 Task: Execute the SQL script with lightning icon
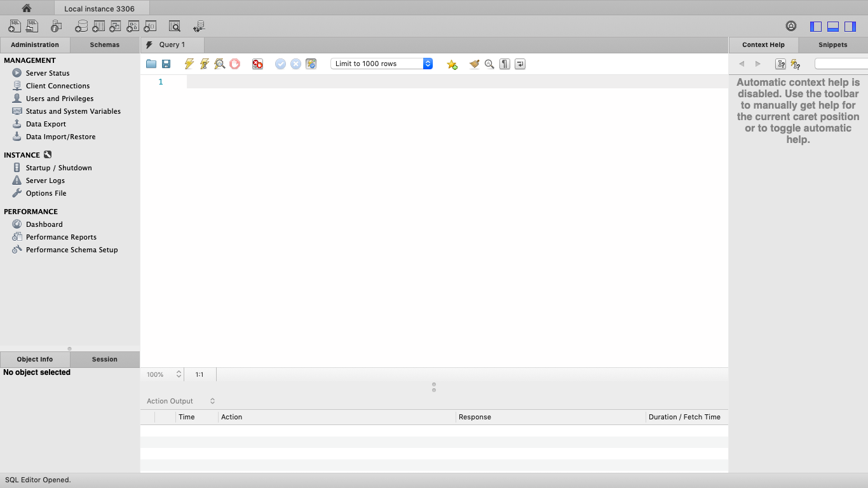click(189, 64)
